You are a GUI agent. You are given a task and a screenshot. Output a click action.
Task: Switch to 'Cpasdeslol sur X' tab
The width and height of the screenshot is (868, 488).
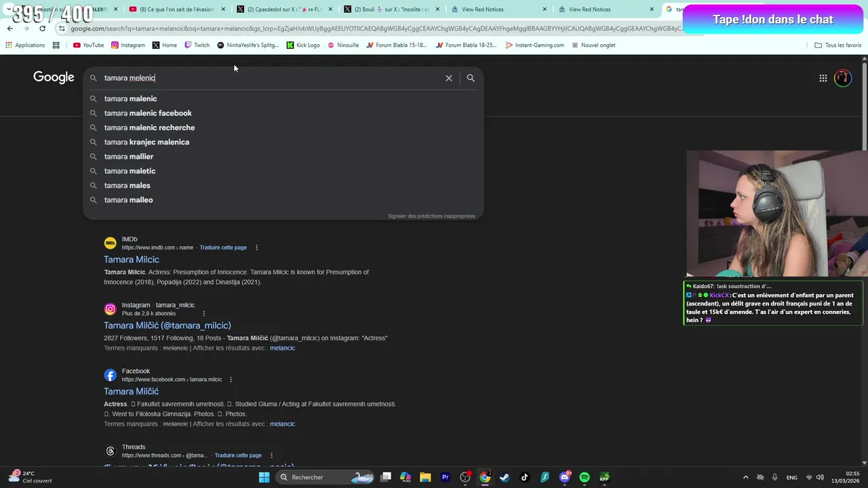tap(283, 9)
